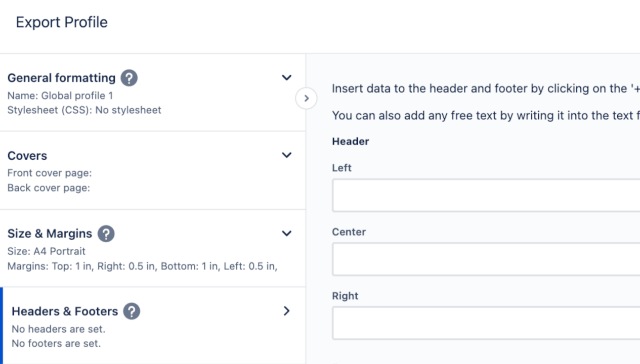Viewport: 640px width, 364px height.
Task: Expand the Size & Margins chevron
Action: tap(286, 234)
